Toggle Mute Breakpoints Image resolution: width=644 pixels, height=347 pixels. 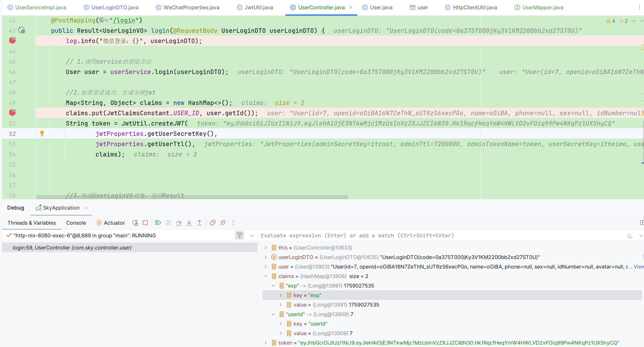(223, 223)
